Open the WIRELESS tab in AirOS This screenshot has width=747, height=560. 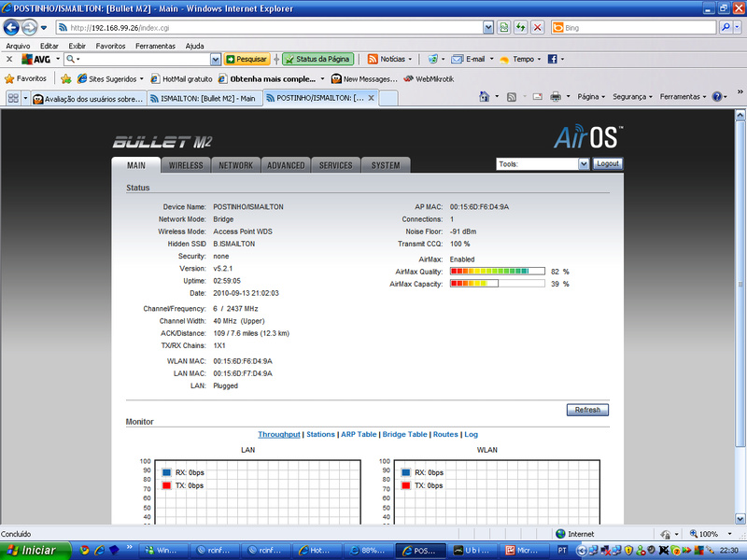(185, 165)
